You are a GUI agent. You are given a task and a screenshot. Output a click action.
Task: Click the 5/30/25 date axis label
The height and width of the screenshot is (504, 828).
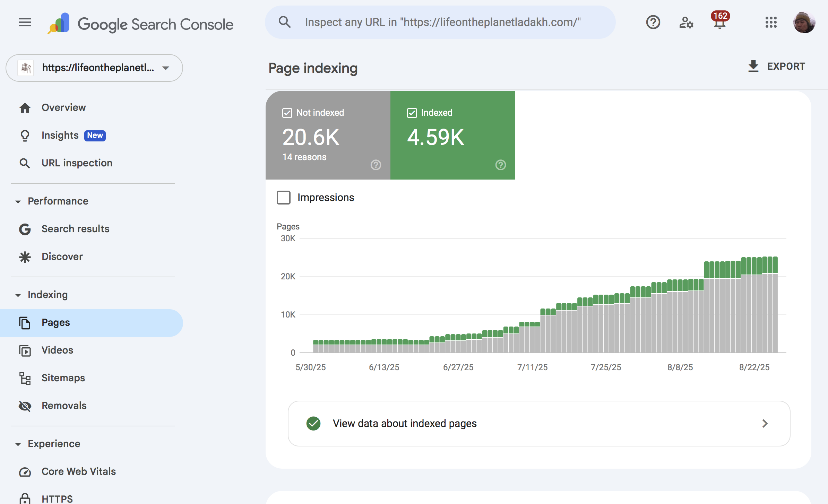310,367
